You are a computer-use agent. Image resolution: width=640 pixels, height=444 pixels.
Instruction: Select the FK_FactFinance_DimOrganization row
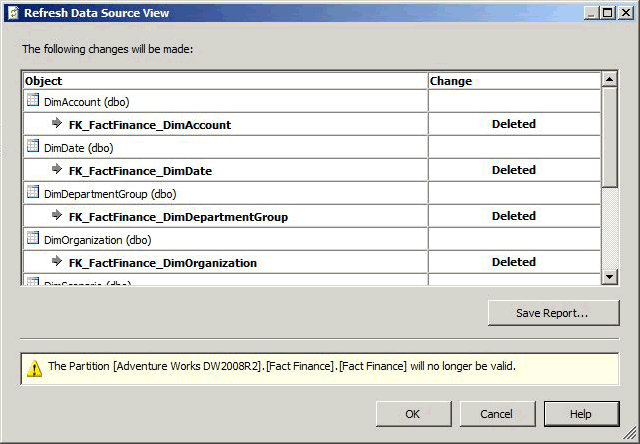point(163,263)
